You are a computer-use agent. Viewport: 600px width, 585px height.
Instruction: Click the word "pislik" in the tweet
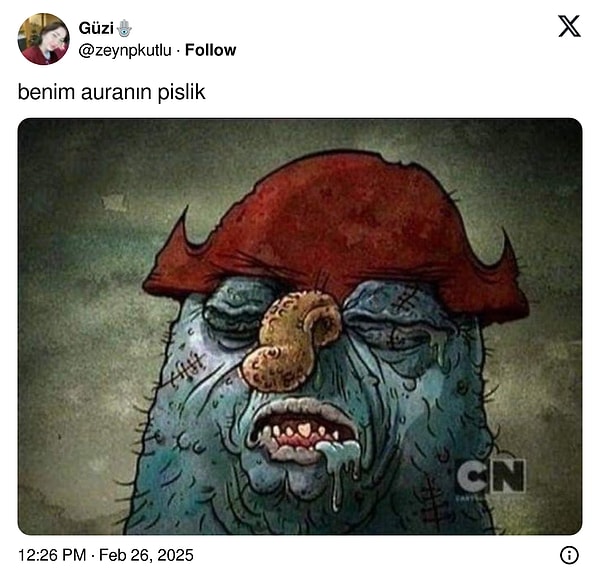181,92
